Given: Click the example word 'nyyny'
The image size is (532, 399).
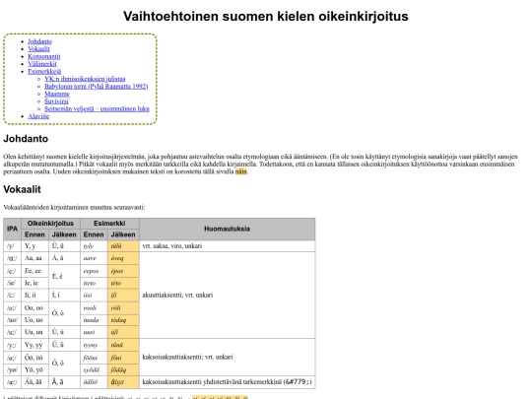Looking at the screenshot, I should 91,345.
